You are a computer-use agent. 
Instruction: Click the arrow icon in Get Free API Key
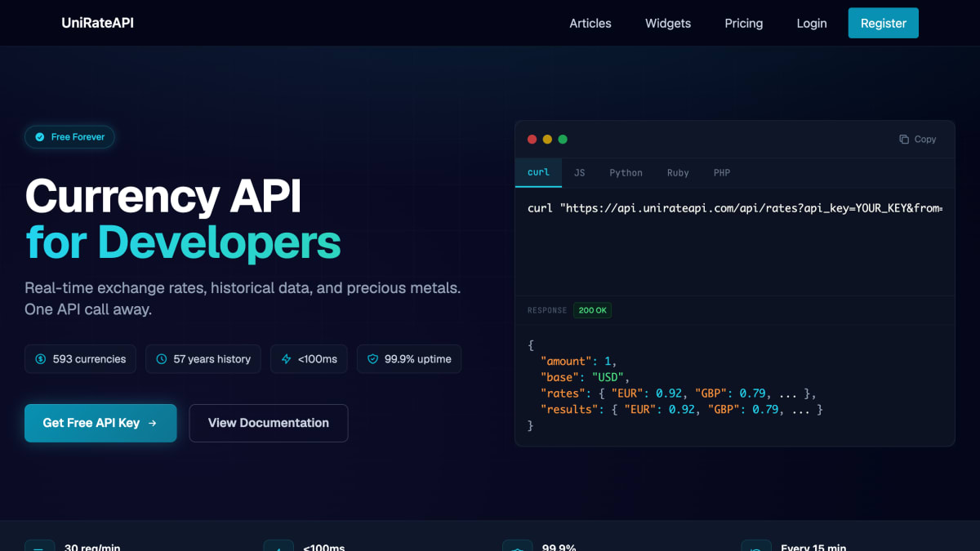[152, 423]
